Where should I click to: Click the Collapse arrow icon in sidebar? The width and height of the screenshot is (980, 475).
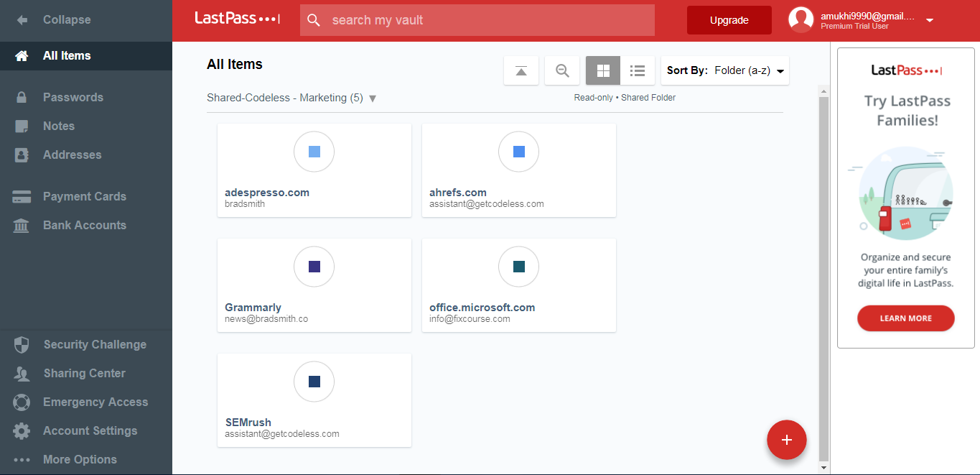(x=22, y=20)
